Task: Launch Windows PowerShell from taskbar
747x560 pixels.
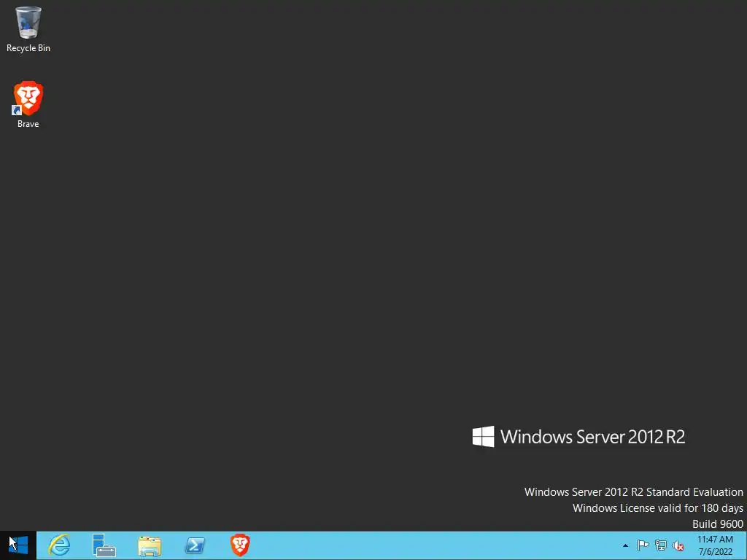Action: tap(195, 545)
